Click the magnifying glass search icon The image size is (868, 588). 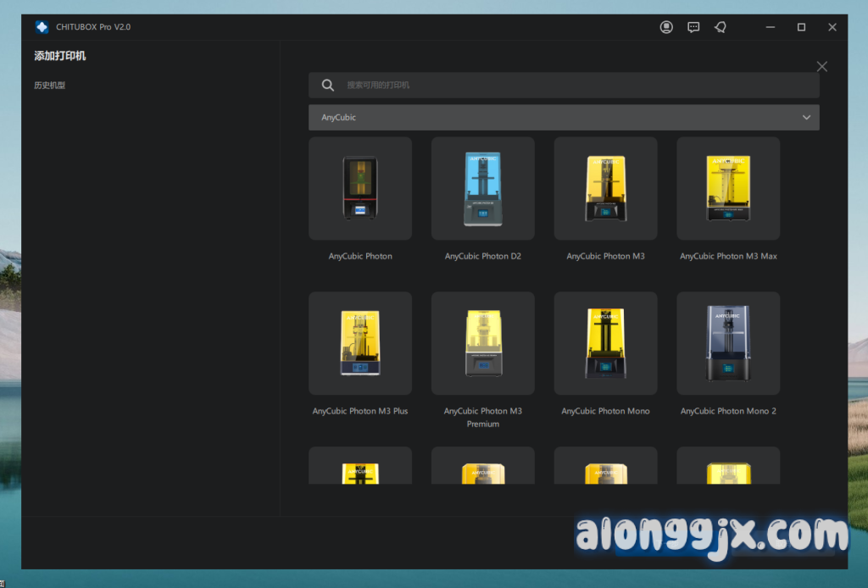coord(328,85)
